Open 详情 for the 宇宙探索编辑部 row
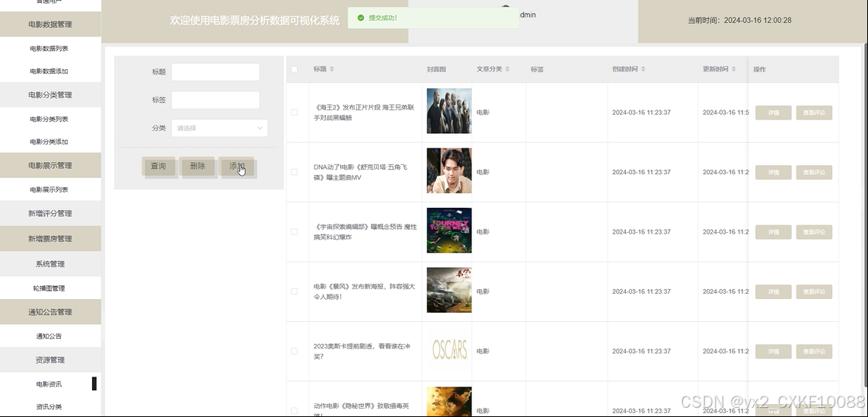Screen dimensions: 868x417 (774, 232)
